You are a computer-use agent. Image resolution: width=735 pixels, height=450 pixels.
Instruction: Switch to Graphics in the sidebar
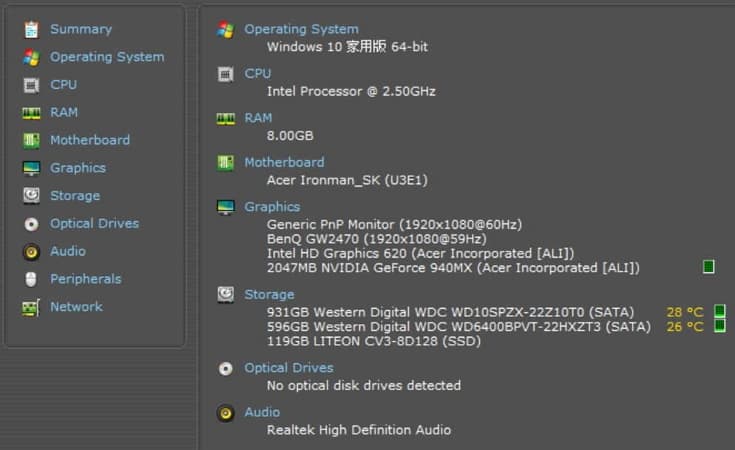[78, 168]
